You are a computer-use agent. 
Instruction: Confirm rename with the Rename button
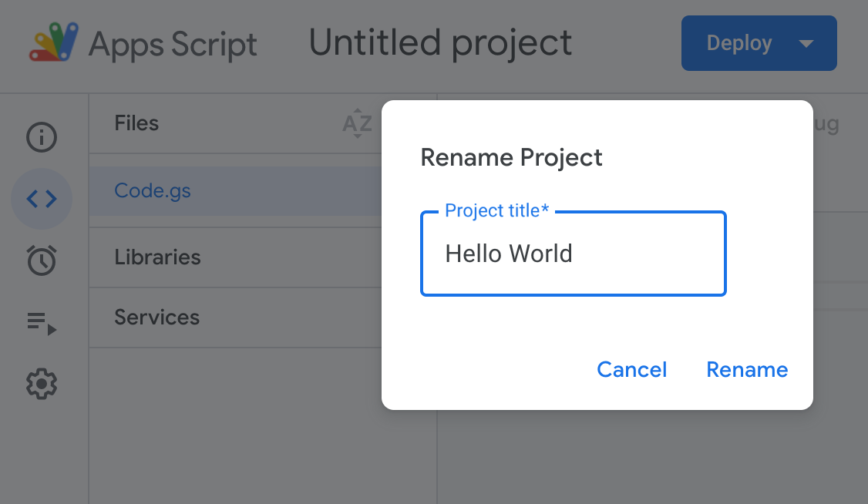(x=746, y=370)
